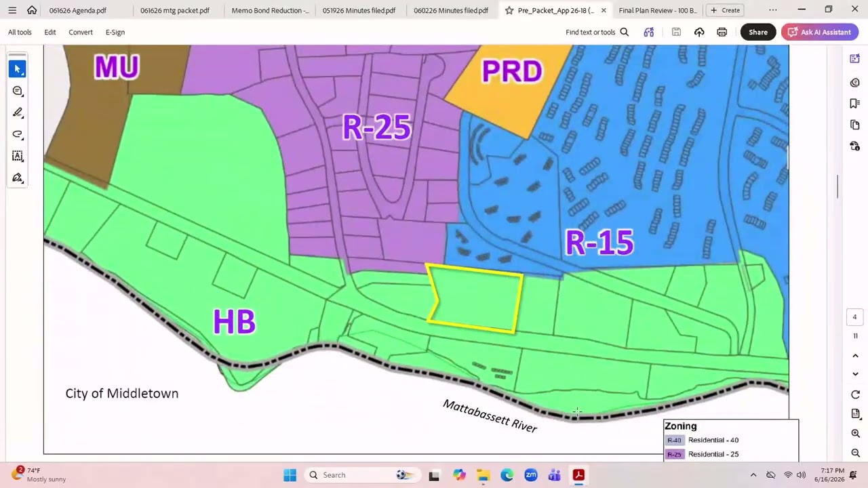The width and height of the screenshot is (868, 488).
Task: Open File Explorer from the taskbar
Action: tap(483, 475)
